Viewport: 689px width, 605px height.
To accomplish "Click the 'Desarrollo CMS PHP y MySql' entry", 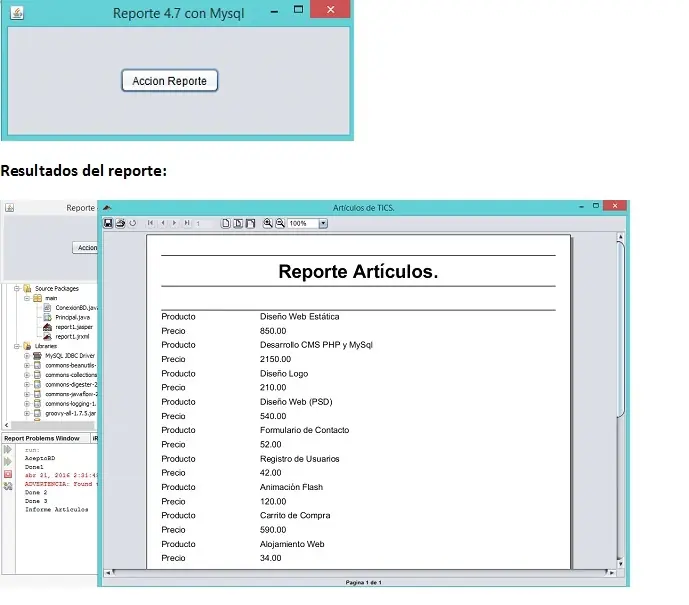I will pyautogui.click(x=316, y=345).
